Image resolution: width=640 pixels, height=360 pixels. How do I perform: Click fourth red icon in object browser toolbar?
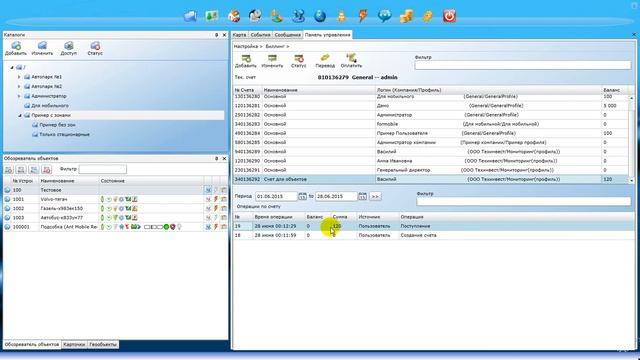click(x=47, y=169)
